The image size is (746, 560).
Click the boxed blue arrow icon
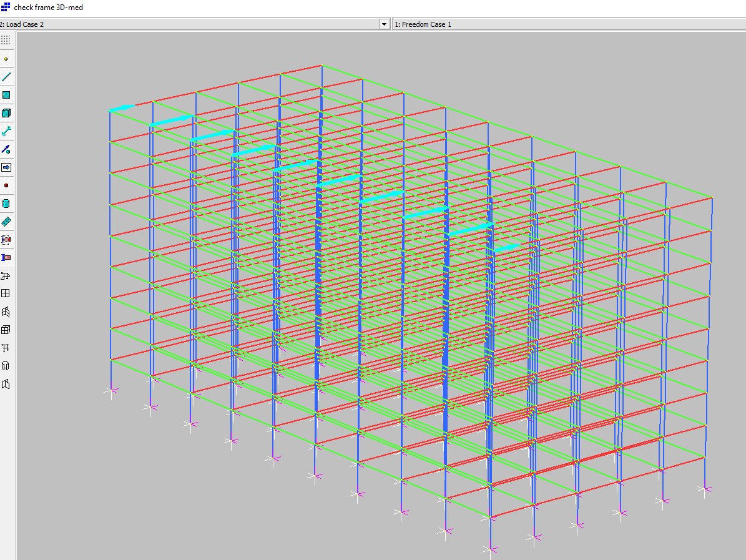click(6, 167)
